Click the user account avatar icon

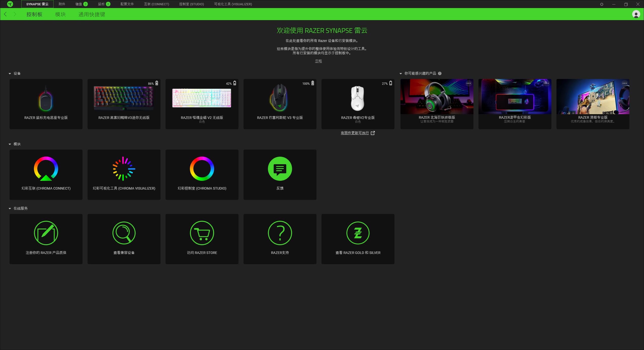(636, 14)
